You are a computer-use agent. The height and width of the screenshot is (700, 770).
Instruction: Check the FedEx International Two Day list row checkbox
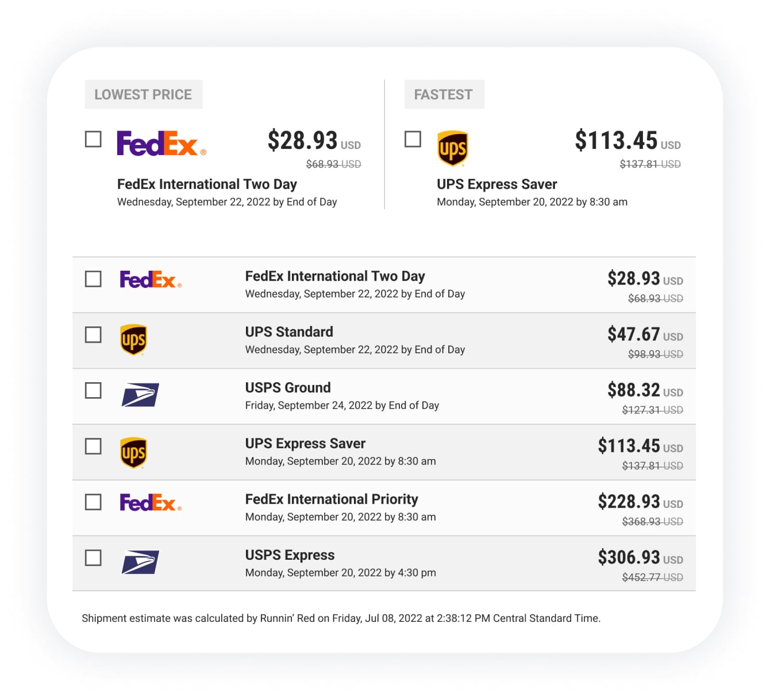(x=93, y=279)
